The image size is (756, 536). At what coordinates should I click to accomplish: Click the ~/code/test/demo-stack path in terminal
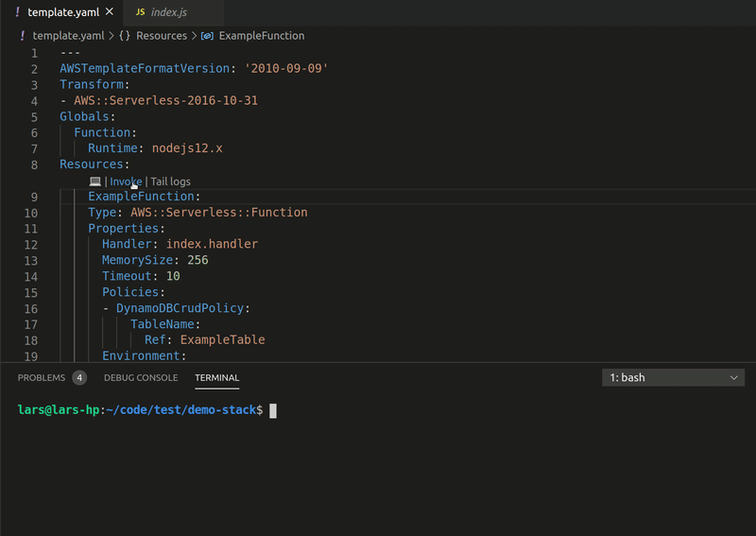coord(181,410)
